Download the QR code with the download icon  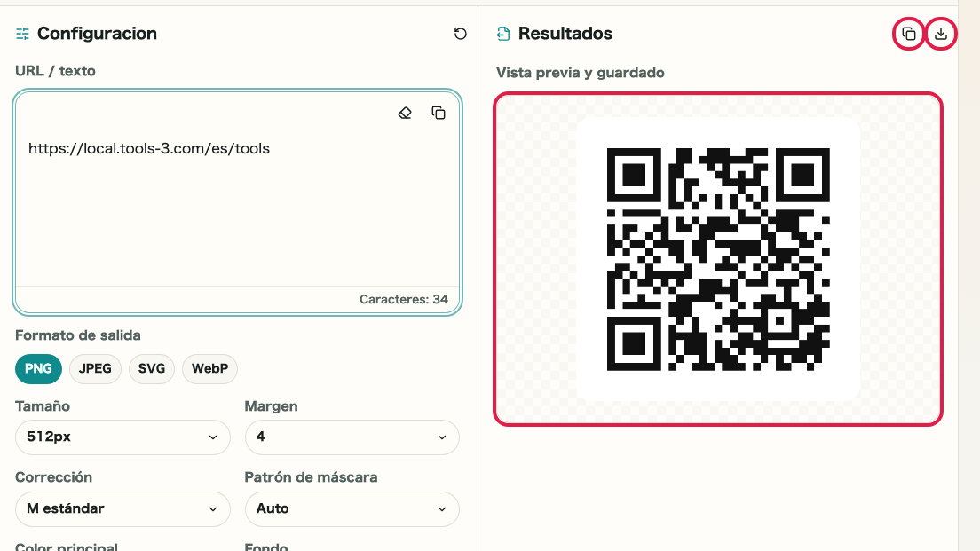point(941,34)
